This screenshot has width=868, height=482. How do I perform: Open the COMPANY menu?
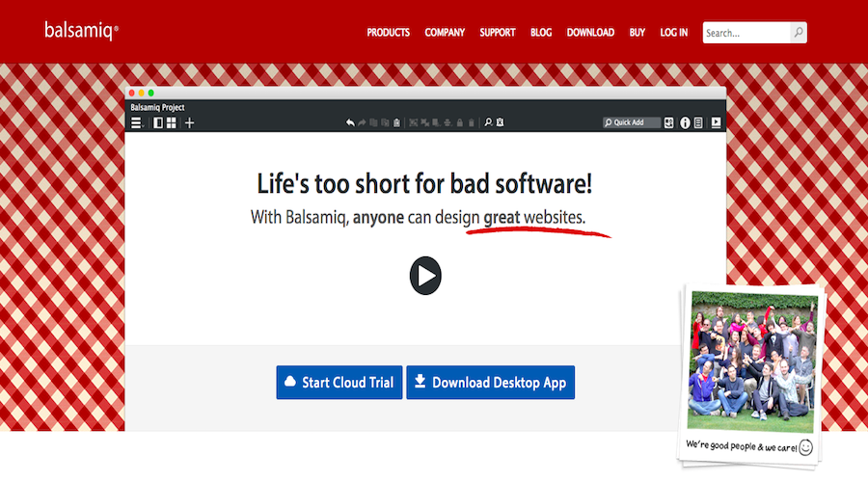(x=445, y=33)
